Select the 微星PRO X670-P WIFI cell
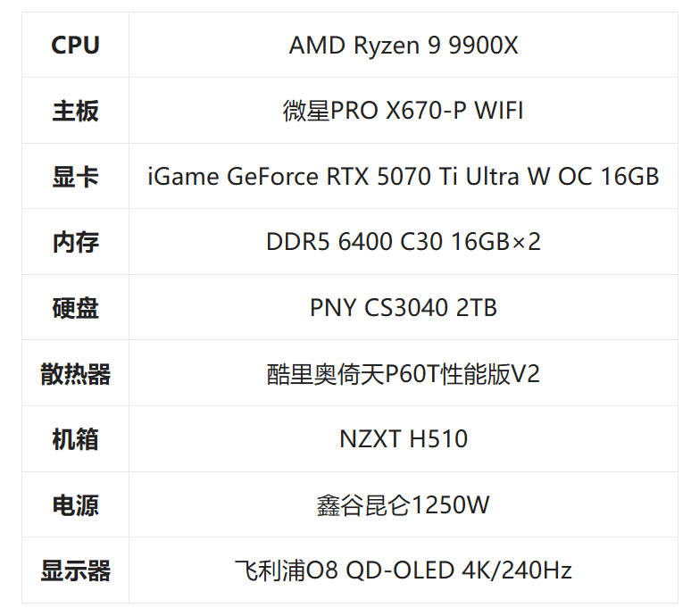The image size is (691, 616). pos(403,112)
